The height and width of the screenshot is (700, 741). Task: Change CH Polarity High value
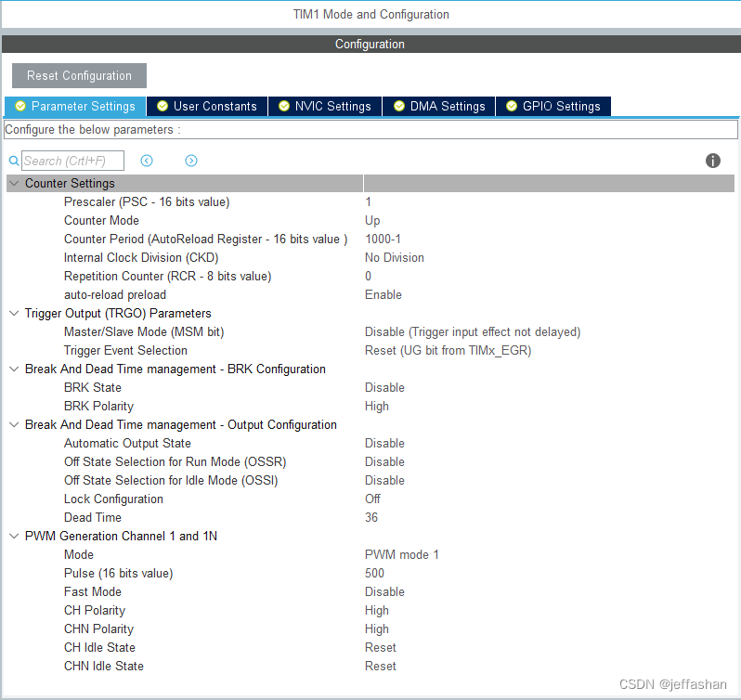(x=377, y=610)
